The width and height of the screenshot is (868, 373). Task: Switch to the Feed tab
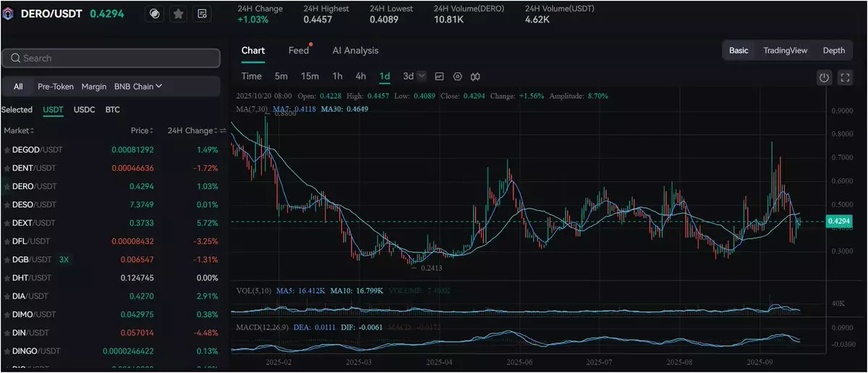[298, 51]
